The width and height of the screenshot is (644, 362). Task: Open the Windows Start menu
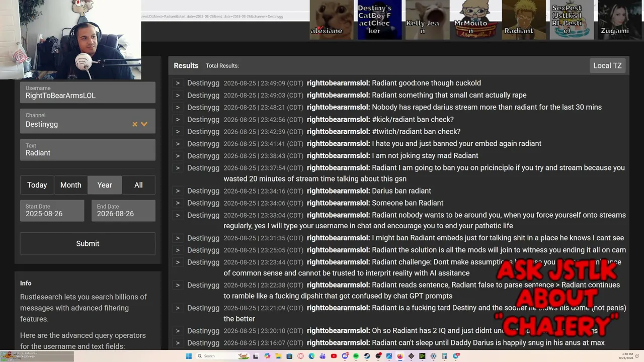(189, 356)
